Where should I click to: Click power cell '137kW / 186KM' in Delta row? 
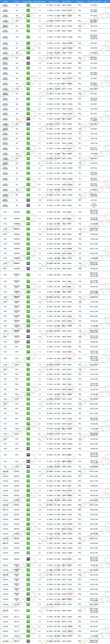point(67,631)
